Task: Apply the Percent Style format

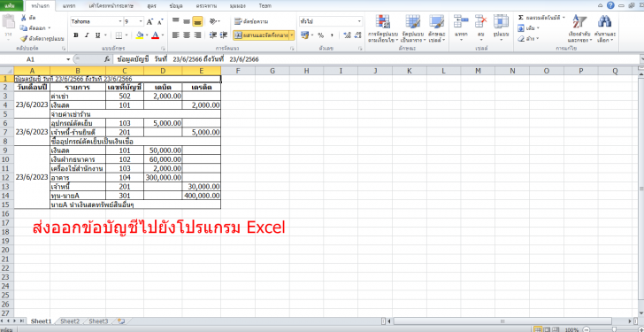Action: [320, 35]
